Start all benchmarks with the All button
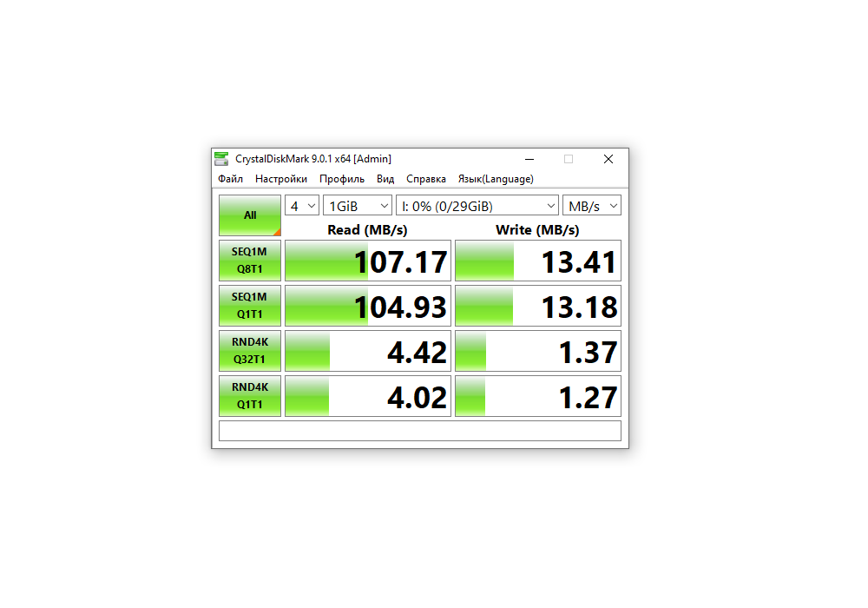 (250, 215)
